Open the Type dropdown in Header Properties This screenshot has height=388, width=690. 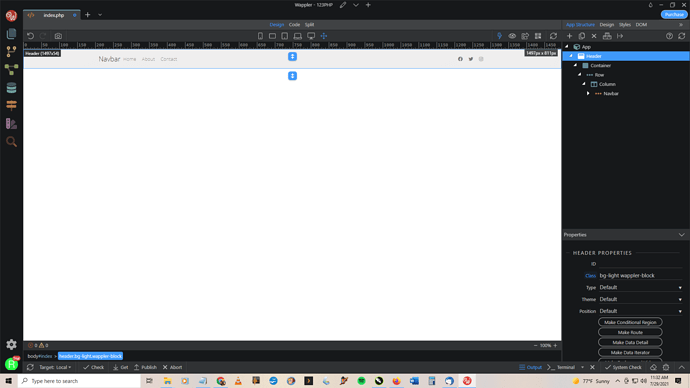click(640, 287)
